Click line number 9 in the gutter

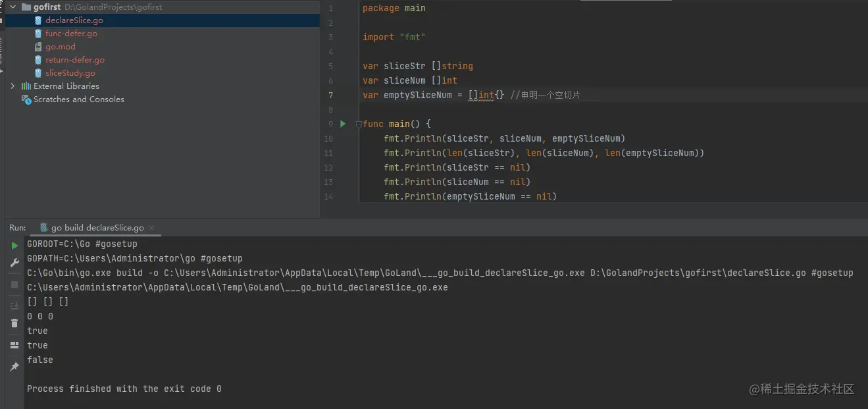(330, 124)
